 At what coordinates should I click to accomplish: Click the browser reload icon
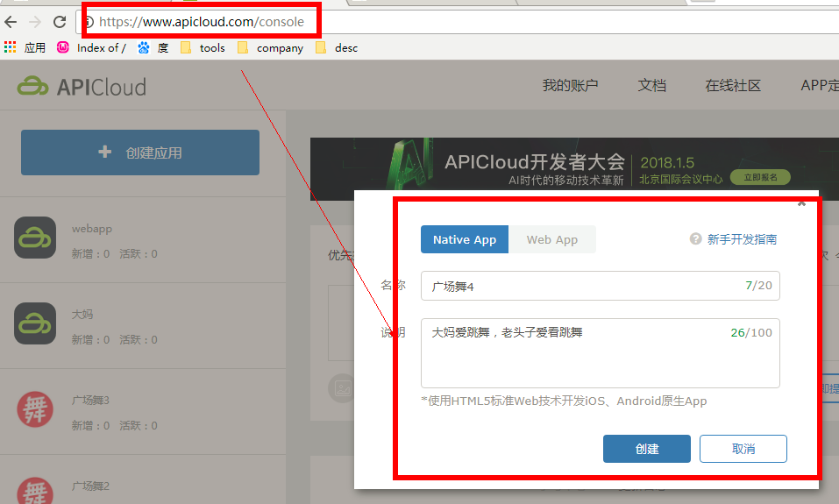(60, 22)
